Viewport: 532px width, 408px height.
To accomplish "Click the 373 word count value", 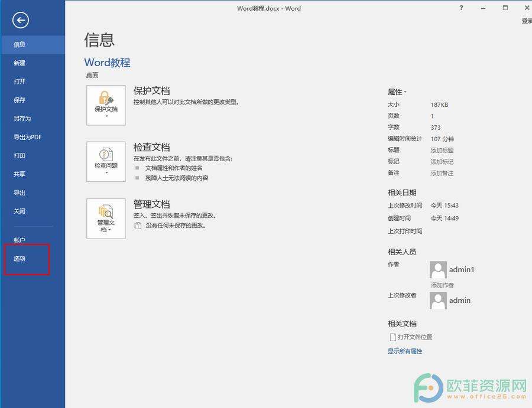I will [x=436, y=128].
